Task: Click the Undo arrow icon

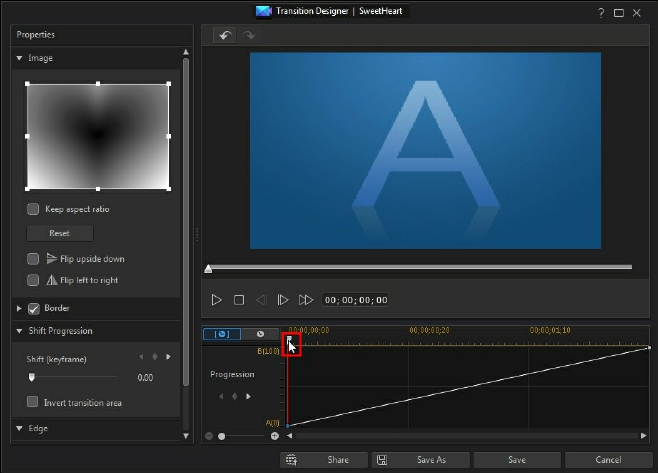Action: [x=226, y=36]
